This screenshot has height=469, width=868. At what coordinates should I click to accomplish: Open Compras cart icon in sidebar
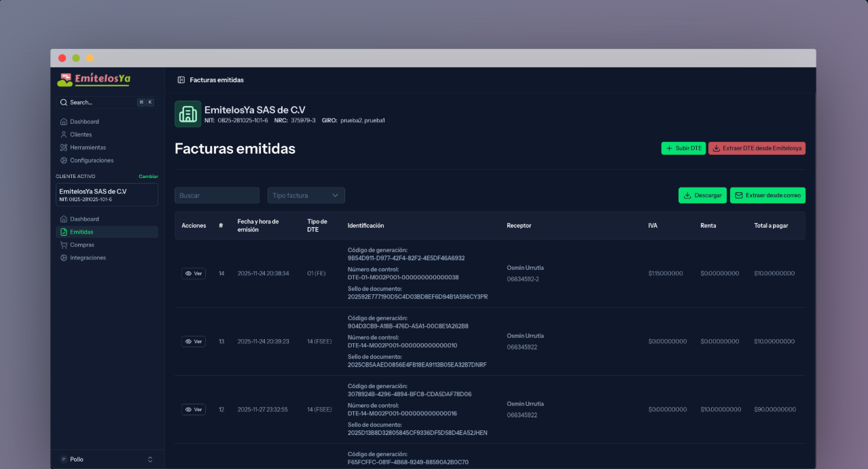coord(64,245)
